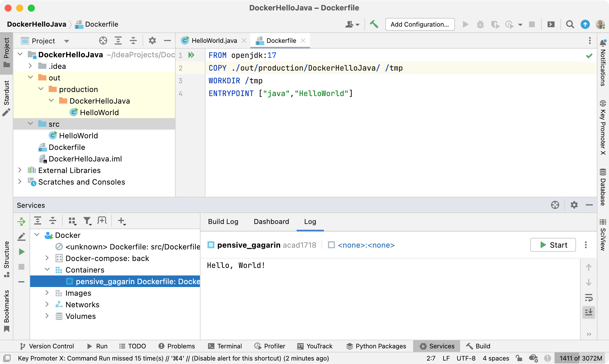The width and height of the screenshot is (609, 364).
Task: Click the Start container button
Action: (553, 245)
